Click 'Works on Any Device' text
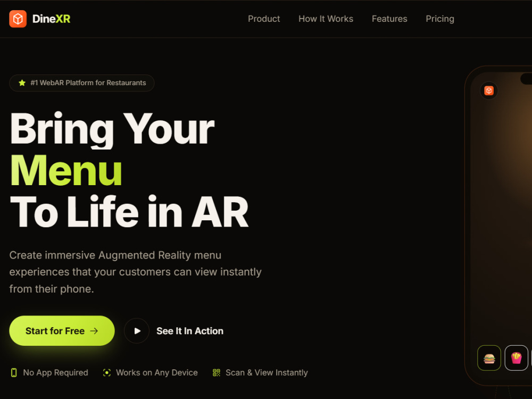532x399 pixels. coord(157,372)
